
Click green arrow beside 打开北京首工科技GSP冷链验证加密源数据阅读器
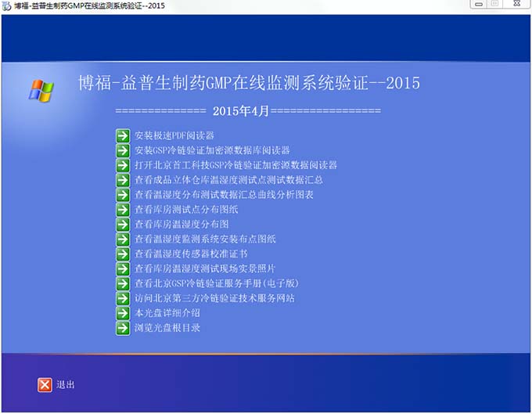click(x=123, y=165)
